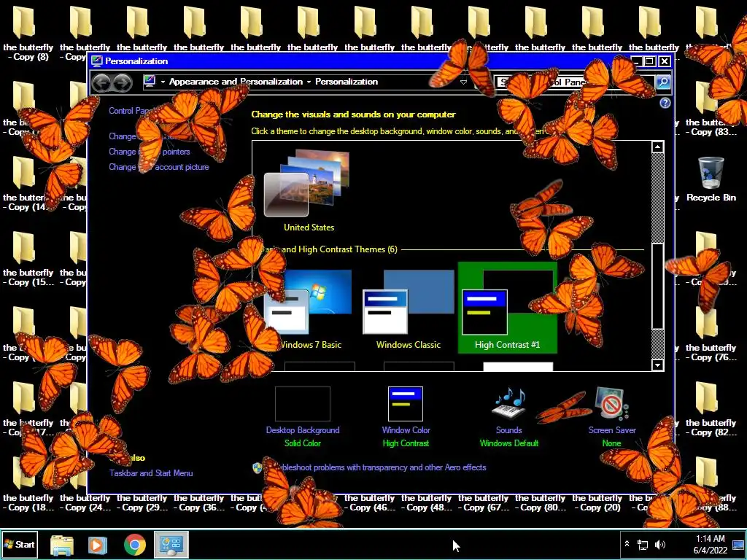747x560 pixels.
Task: Select folder 'the butterfly - Copy (29...'
Action: [x=142, y=502]
